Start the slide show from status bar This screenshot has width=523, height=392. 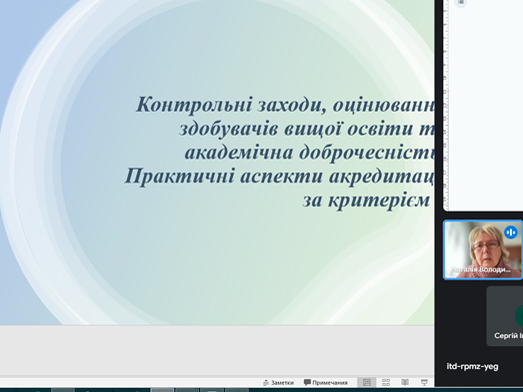(x=424, y=382)
